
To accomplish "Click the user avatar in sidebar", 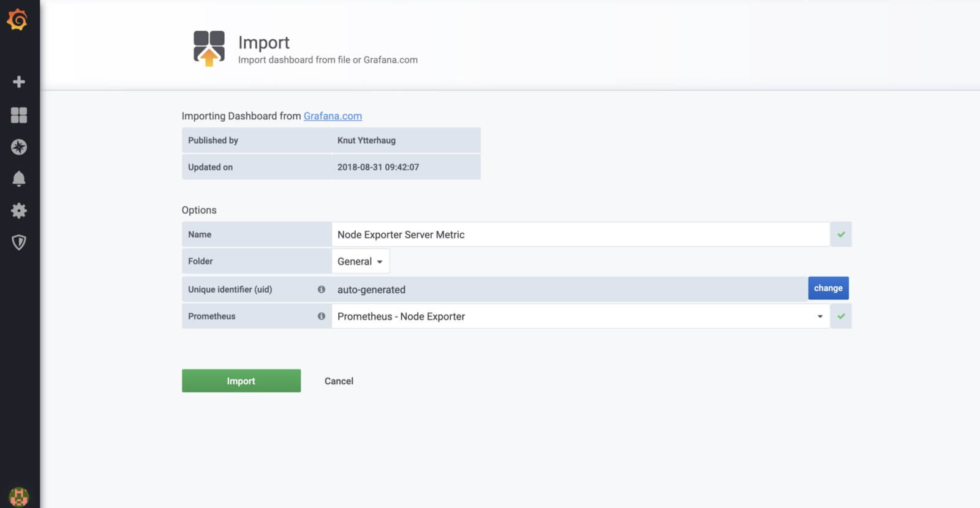I will (x=19, y=496).
